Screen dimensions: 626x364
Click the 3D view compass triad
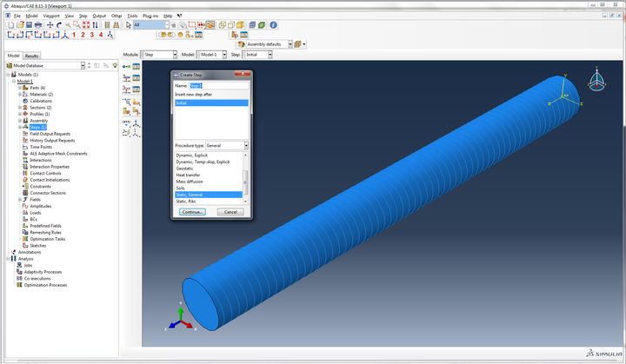click(596, 80)
